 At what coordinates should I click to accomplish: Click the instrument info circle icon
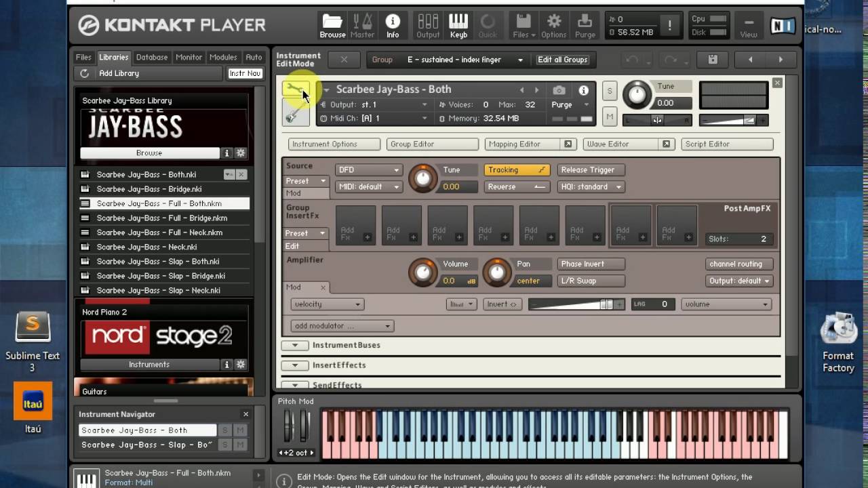(x=583, y=90)
